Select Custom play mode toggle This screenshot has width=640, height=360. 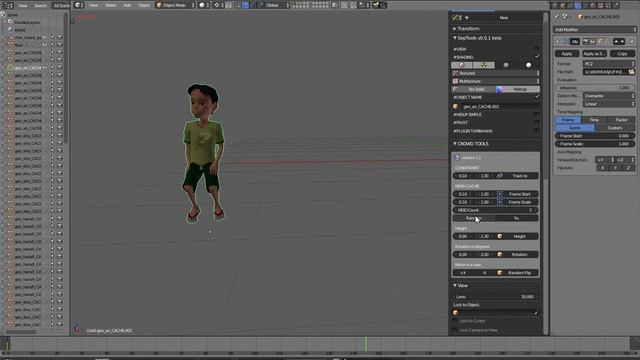pyautogui.click(x=615, y=128)
